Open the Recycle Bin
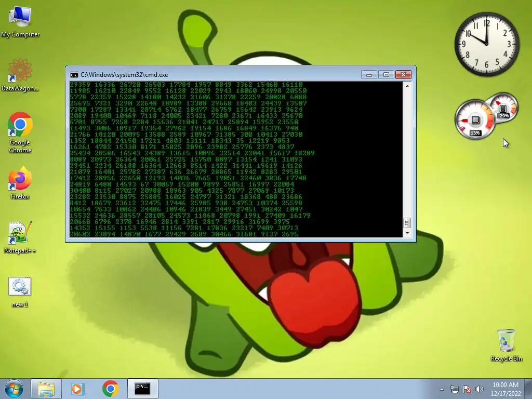The image size is (532, 399). 506,345
